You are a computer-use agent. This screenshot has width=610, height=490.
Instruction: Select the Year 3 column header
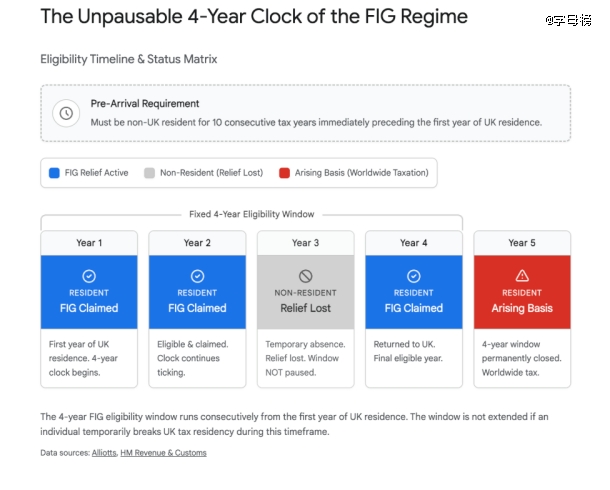(x=305, y=243)
